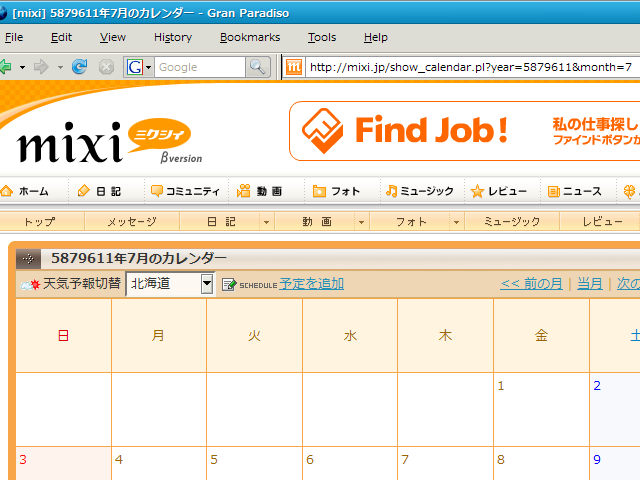This screenshot has height=480, width=640.
Task: Open レビュー with star icon
Action: 498,191
